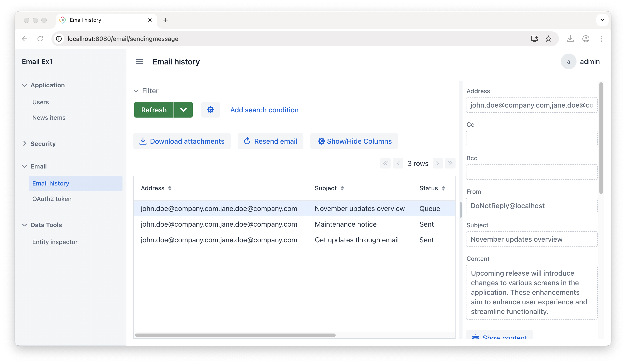Click the Download attachments button

coord(182,141)
